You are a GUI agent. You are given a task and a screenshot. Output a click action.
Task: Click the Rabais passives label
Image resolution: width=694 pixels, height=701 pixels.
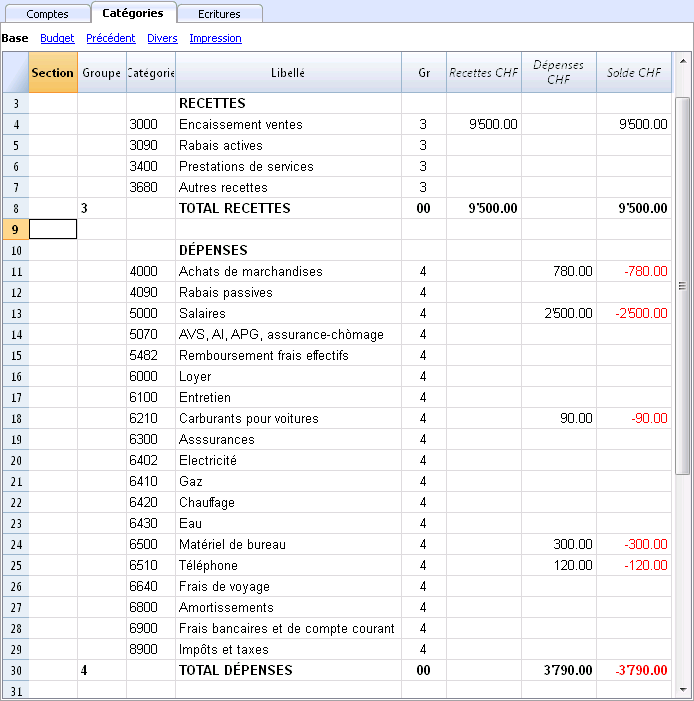(226, 292)
